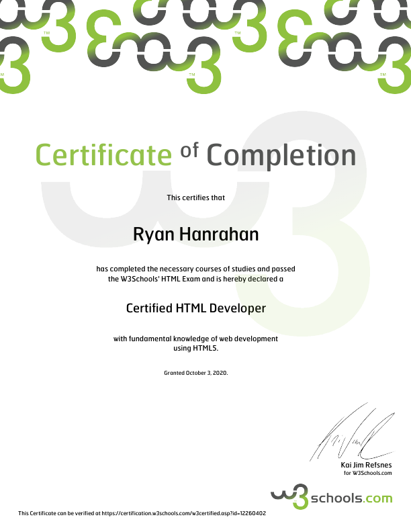411x532 pixels.
Task: Click the line 'the W3Schools' HTML Exam and is hereby declared a'
Action: pos(195,279)
